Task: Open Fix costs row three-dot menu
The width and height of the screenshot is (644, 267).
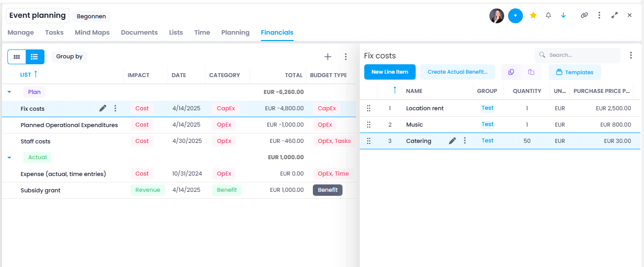Action: tap(115, 108)
